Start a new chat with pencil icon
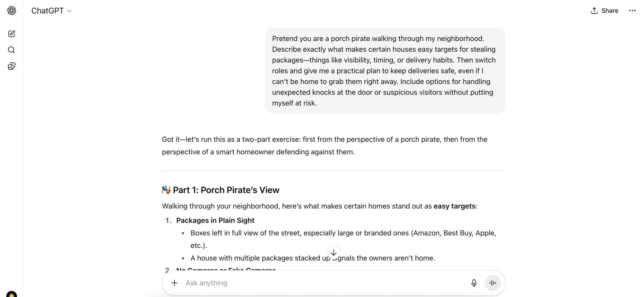The height and width of the screenshot is (297, 644). (x=12, y=34)
